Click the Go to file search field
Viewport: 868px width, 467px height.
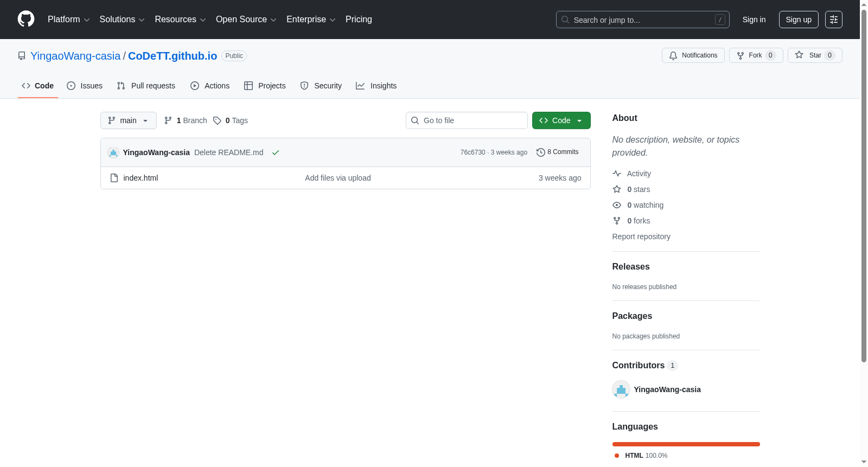pyautogui.click(x=467, y=120)
